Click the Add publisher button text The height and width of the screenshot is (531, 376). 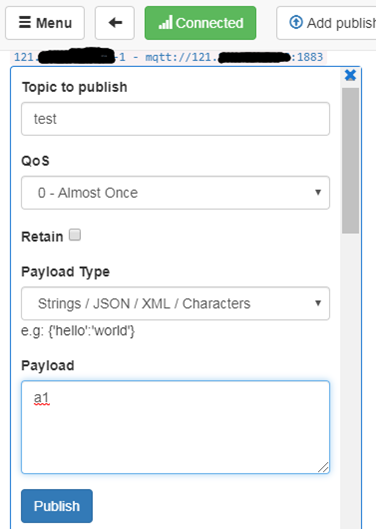click(x=341, y=23)
